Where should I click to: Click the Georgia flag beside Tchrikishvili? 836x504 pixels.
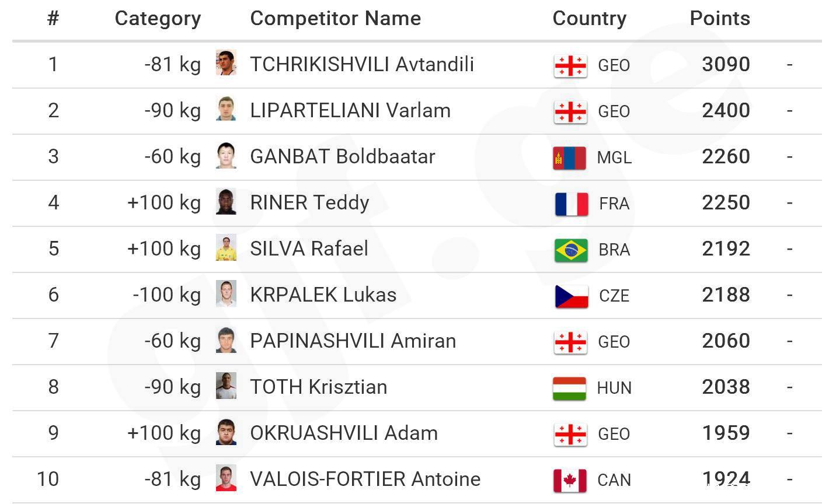(x=570, y=65)
